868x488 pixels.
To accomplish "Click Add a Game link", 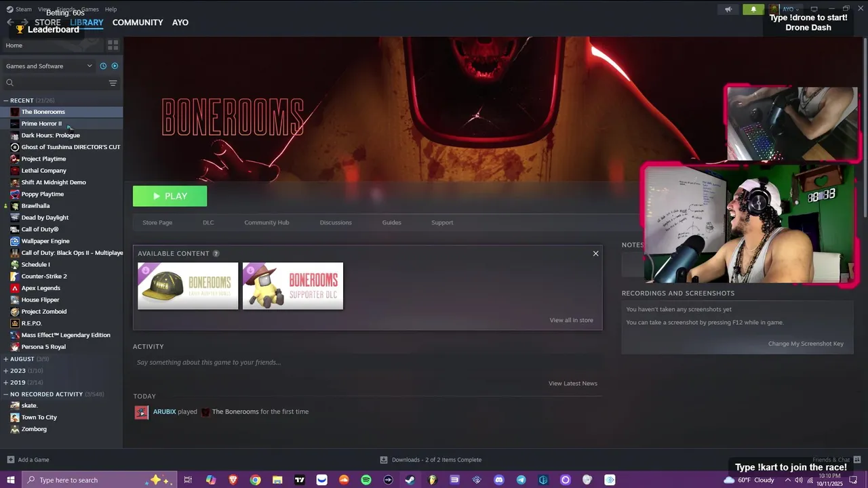I will (33, 460).
